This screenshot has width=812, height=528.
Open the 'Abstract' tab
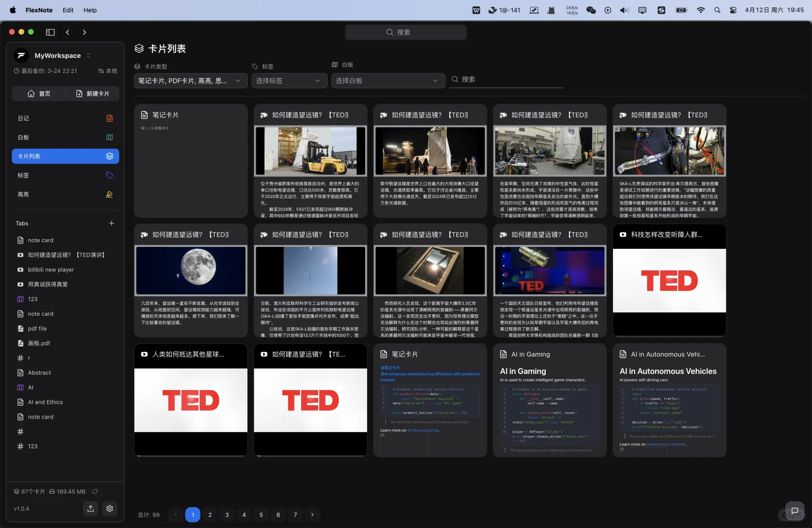pos(40,373)
